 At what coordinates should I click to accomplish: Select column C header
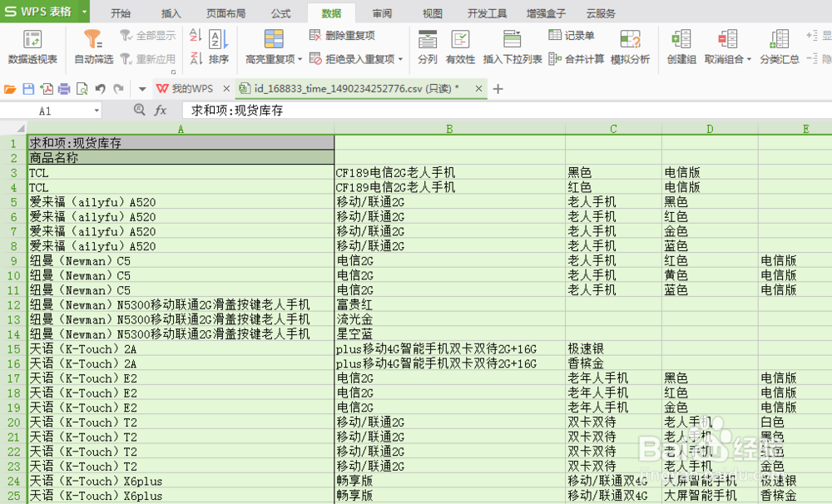pyautogui.click(x=613, y=128)
